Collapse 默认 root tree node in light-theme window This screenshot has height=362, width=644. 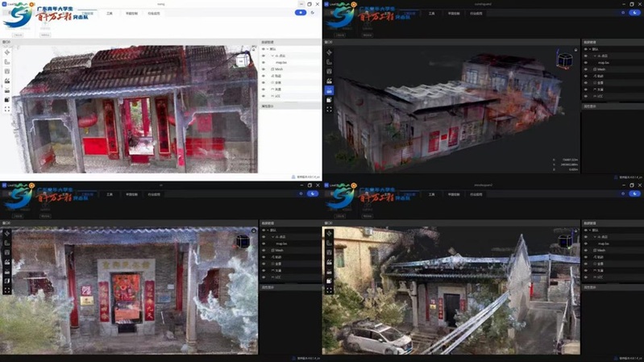tap(268, 49)
